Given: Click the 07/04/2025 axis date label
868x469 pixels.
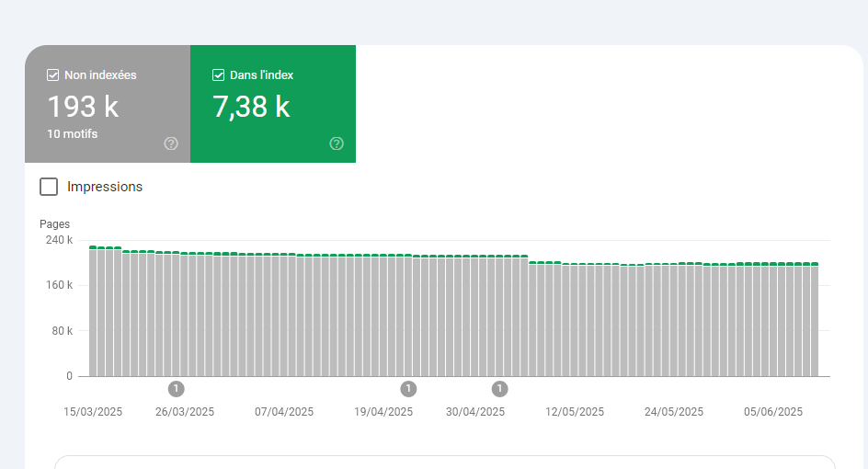Looking at the screenshot, I should 284,412.
